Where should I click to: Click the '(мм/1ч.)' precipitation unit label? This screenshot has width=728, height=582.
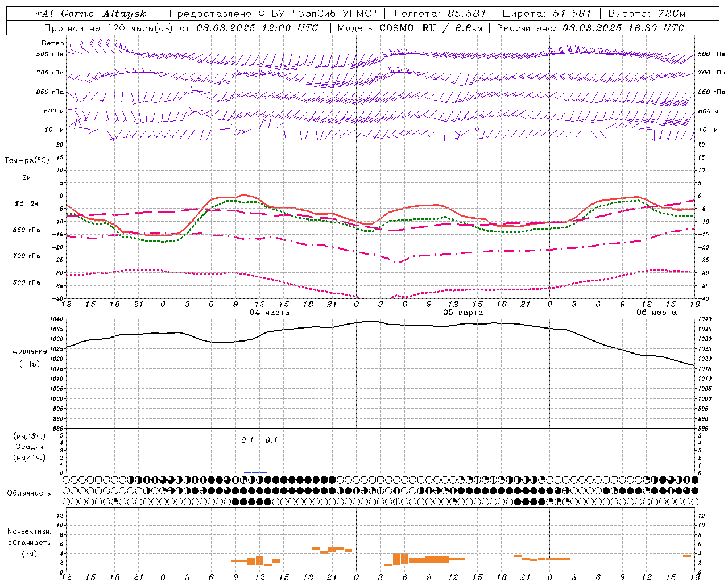[x=30, y=458]
